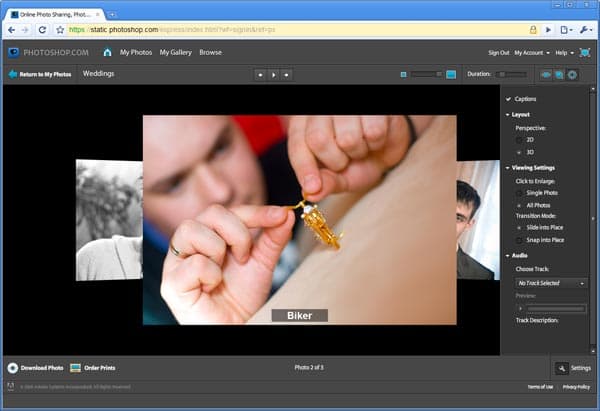600x411 pixels.
Task: Click the Order Prints picture icon
Action: click(75, 368)
